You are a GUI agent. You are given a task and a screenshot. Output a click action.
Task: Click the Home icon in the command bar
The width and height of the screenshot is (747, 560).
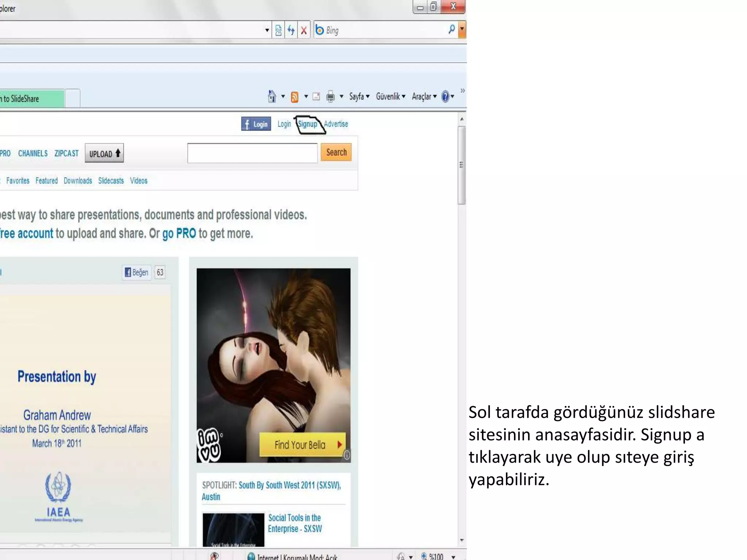coord(272,96)
